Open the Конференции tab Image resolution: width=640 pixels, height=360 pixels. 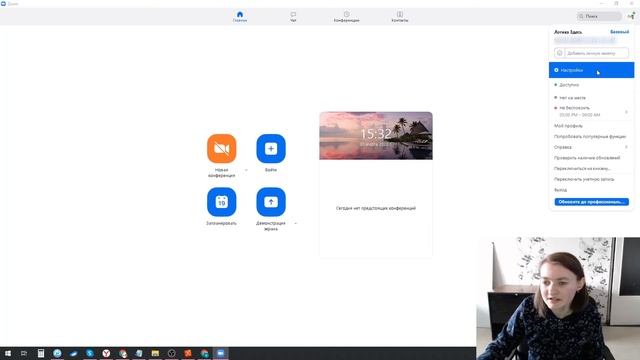(347, 17)
